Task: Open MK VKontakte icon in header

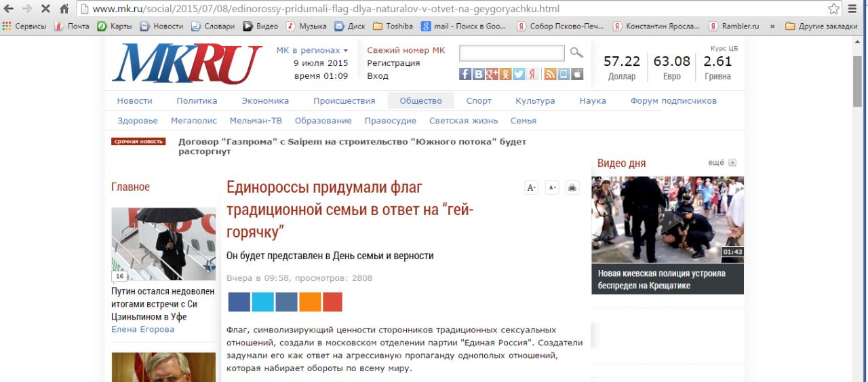Action: 478,74
